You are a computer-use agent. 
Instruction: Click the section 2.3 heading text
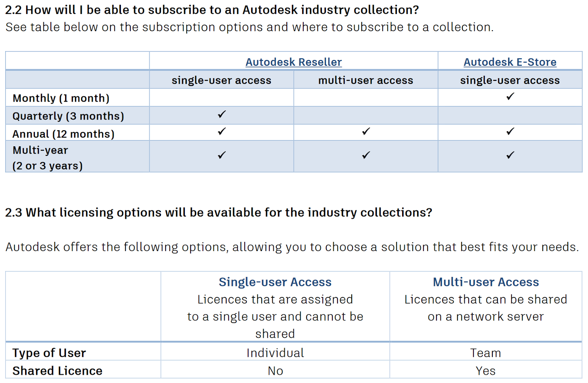tap(219, 212)
